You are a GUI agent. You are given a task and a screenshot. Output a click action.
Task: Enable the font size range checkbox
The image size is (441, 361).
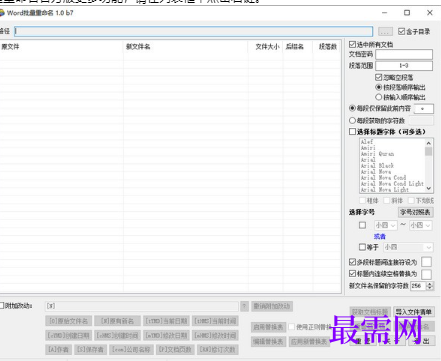point(362,225)
